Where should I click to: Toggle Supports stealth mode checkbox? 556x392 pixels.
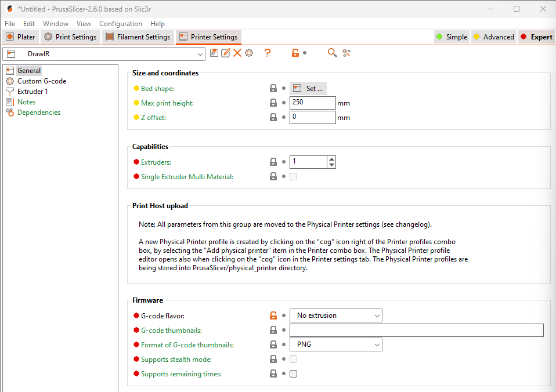(x=293, y=360)
